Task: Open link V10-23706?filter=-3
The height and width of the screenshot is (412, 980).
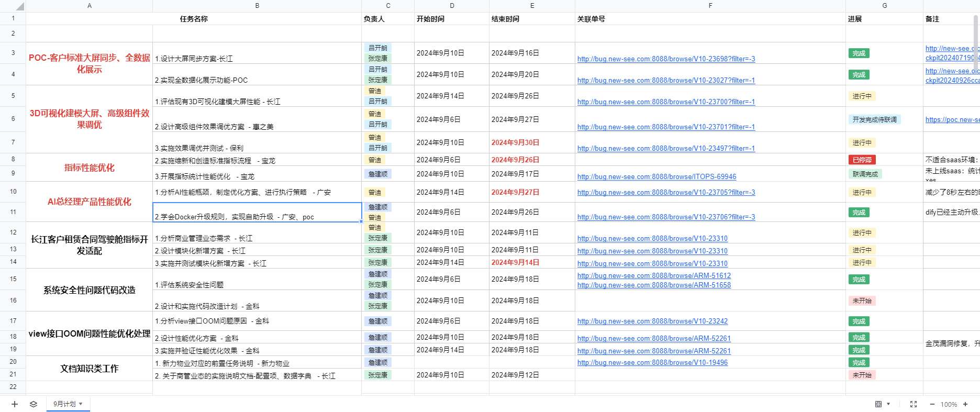Action: (x=666, y=217)
